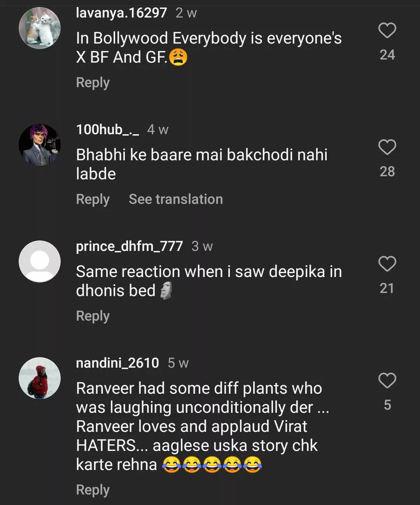Open 100hub_._'s avatar

40,145
